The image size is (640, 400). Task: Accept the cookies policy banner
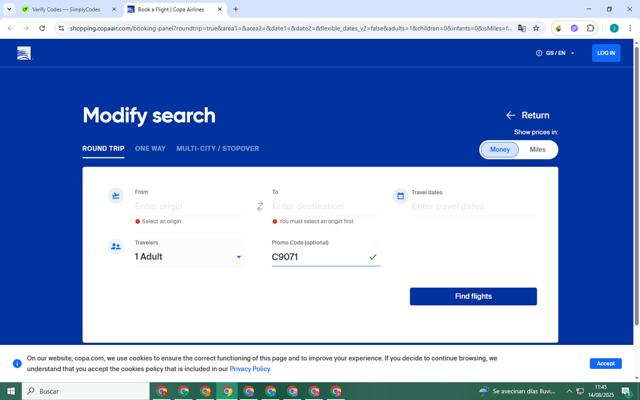605,363
